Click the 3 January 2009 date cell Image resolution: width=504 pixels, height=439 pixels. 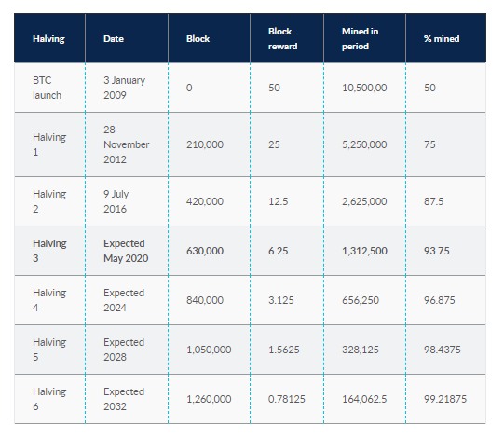124,88
